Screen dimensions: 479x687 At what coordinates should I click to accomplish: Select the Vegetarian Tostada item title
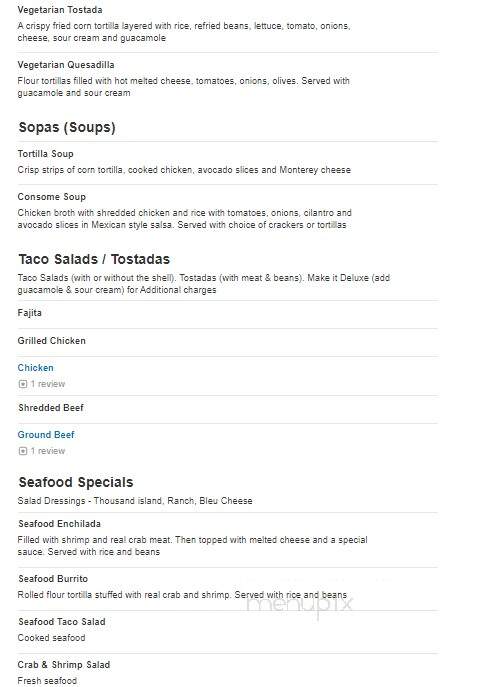[x=60, y=10]
